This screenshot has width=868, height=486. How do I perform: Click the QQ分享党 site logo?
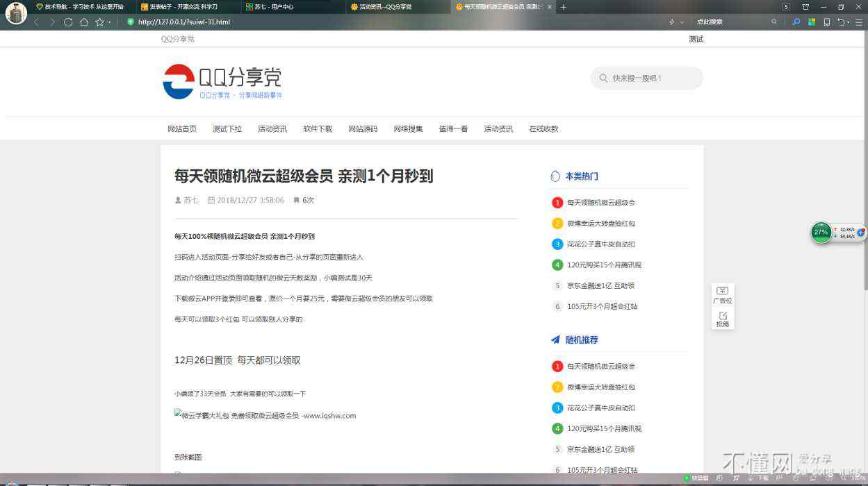(x=222, y=82)
